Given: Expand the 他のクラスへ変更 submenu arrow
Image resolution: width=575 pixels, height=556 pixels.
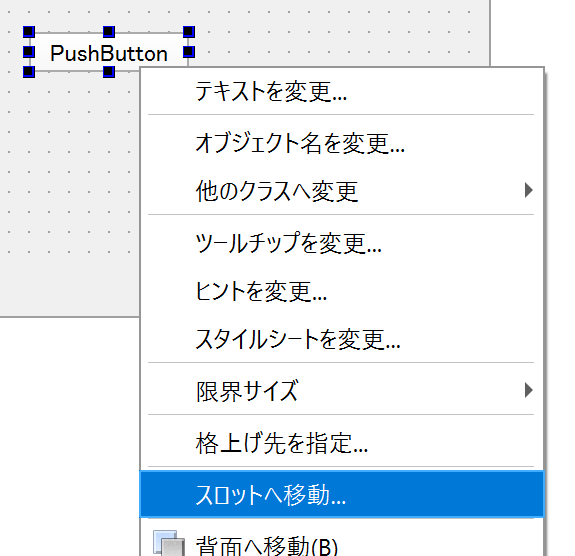Looking at the screenshot, I should tap(528, 190).
